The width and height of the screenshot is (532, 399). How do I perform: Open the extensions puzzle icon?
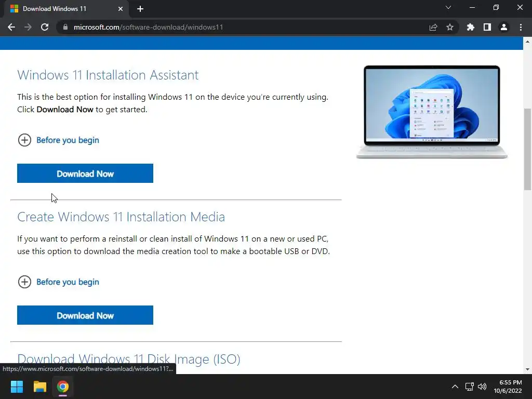[470, 27]
